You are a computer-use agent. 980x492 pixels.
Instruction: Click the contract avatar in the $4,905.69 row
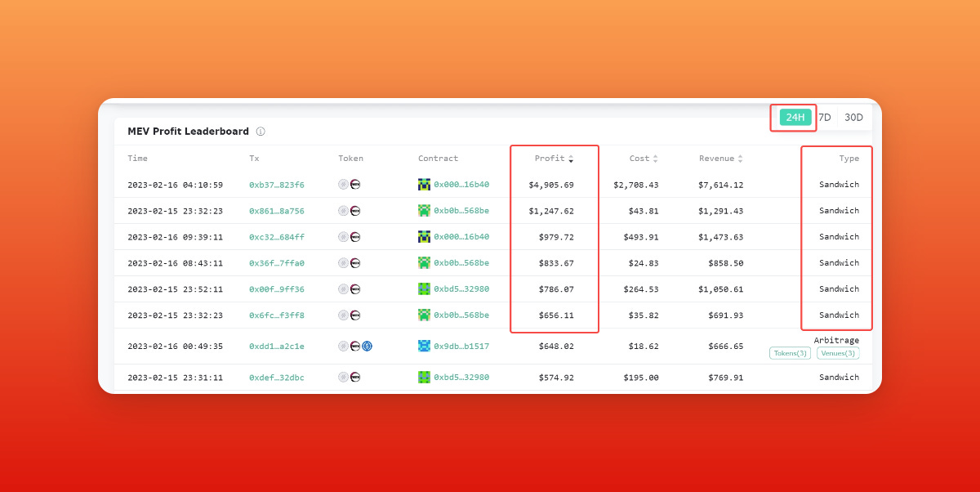click(x=424, y=185)
